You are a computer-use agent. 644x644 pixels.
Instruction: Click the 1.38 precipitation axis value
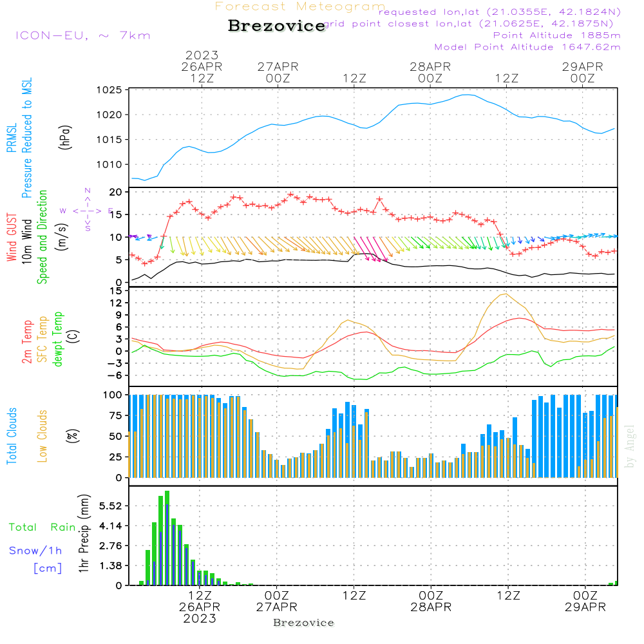pyautogui.click(x=111, y=566)
